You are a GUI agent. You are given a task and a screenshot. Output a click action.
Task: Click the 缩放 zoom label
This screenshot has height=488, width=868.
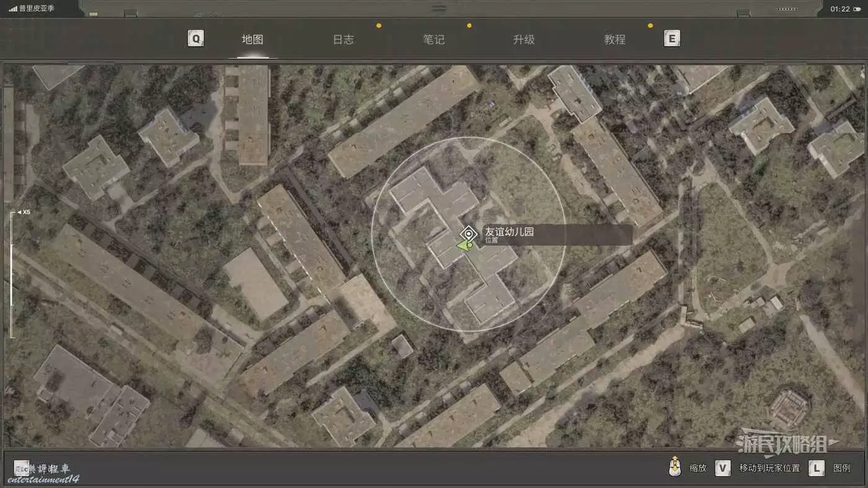698,468
